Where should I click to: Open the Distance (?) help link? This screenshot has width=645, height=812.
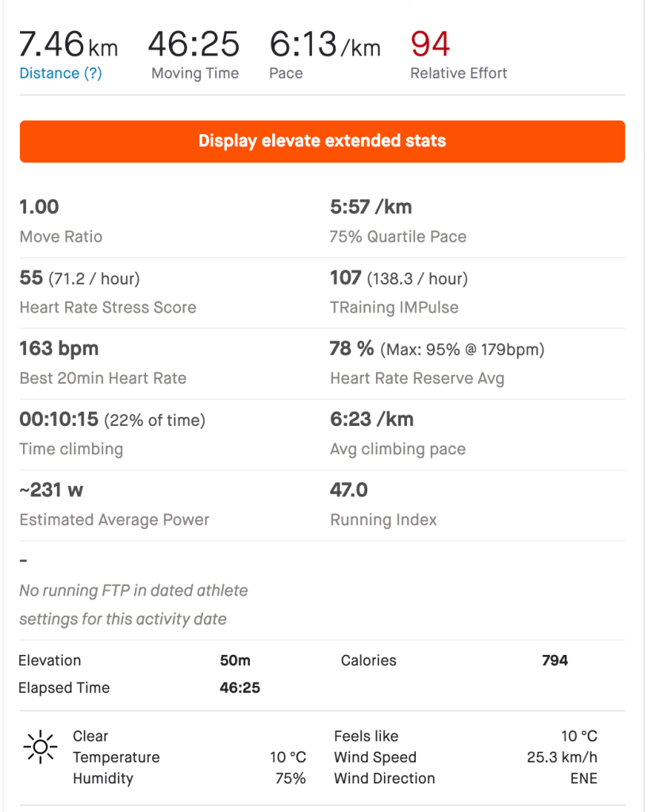click(60, 73)
